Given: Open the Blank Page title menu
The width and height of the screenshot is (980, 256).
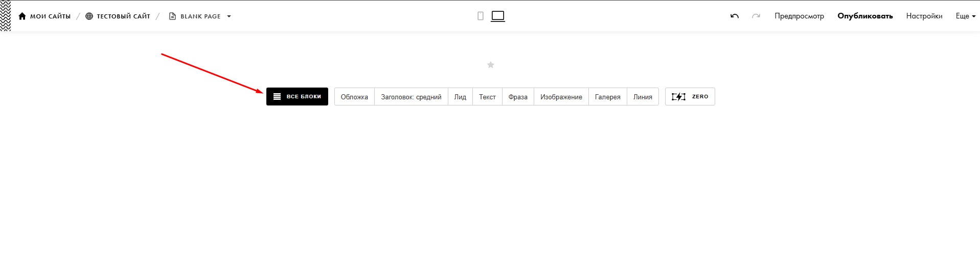Looking at the screenshot, I should pos(200,16).
